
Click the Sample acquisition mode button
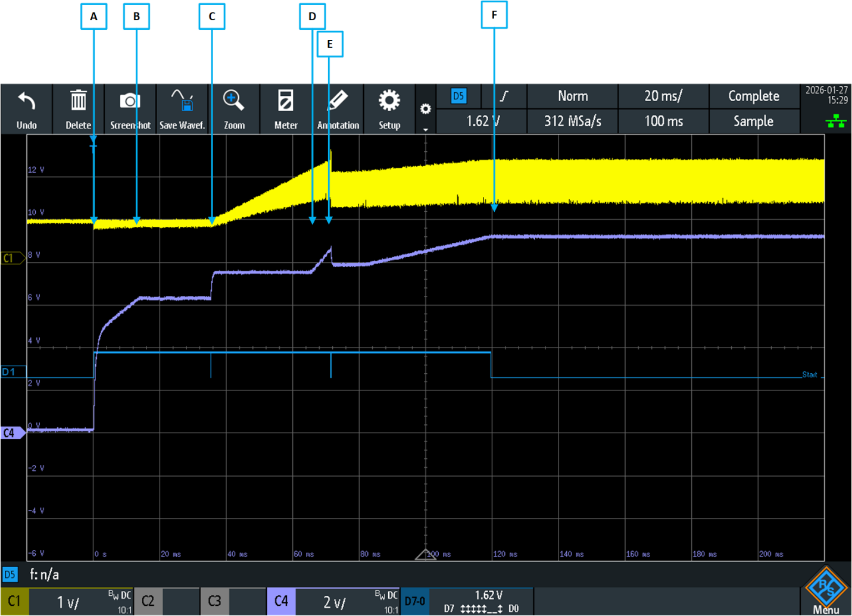coord(753,121)
